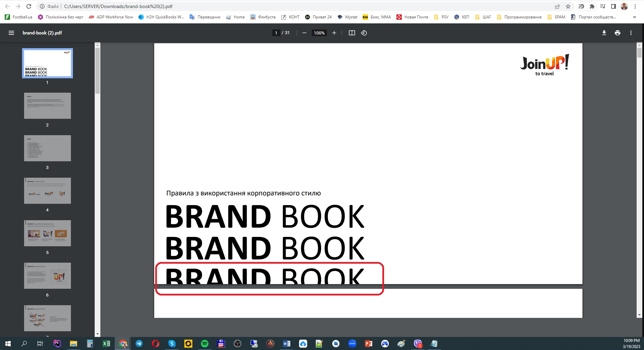Open Spotify from the taskbar
The height and width of the screenshot is (350, 644).
point(205,344)
